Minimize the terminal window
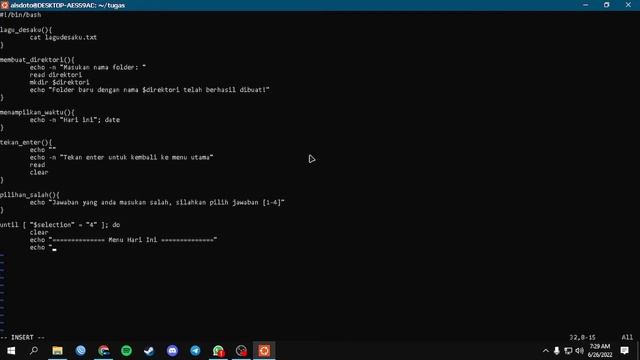This screenshot has width=640, height=360. click(586, 5)
